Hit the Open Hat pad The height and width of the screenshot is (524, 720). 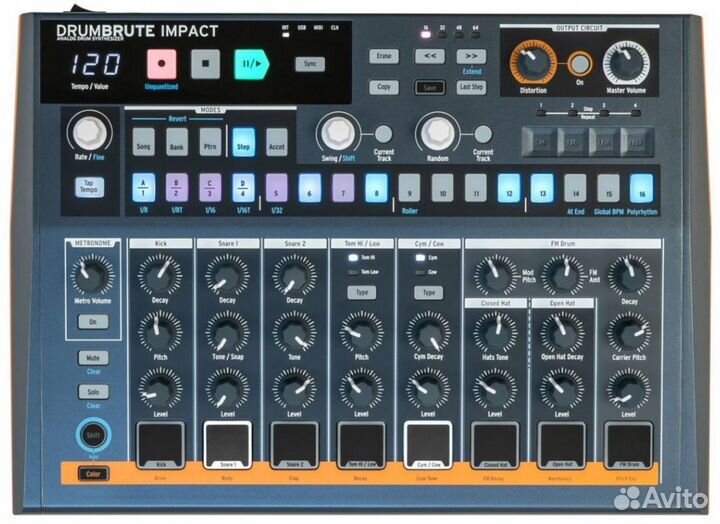[562, 445]
